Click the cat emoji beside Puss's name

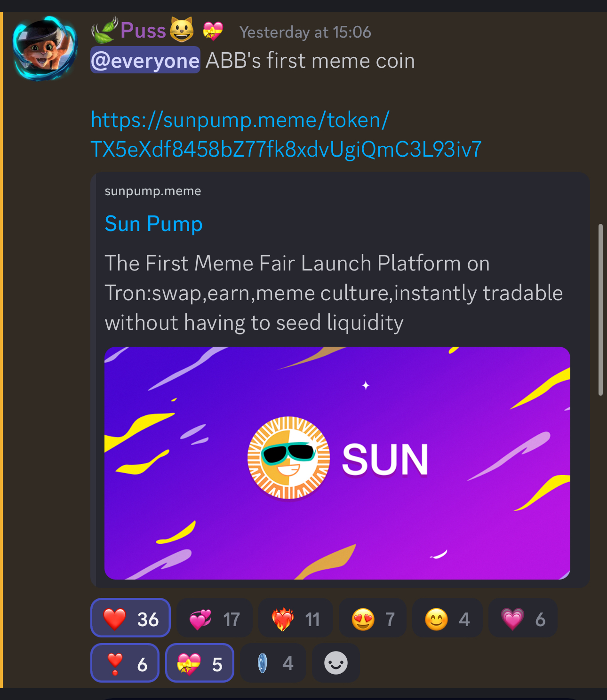point(182,30)
